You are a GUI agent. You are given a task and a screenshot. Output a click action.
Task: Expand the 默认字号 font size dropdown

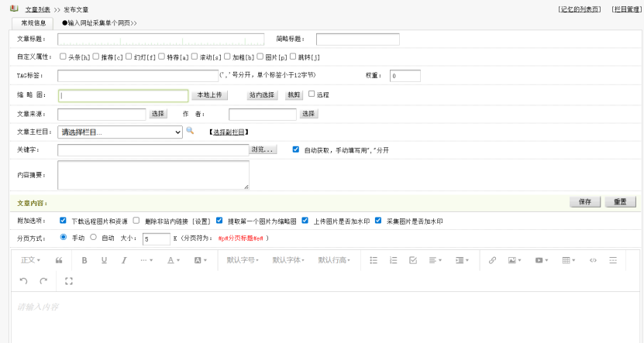point(243,260)
